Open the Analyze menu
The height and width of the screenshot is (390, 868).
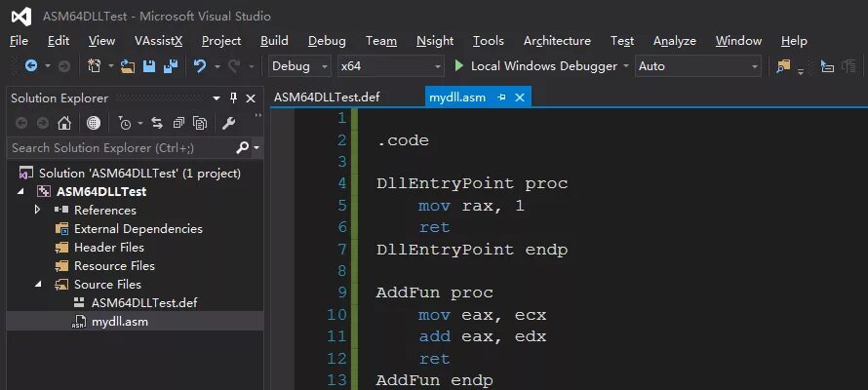(674, 41)
